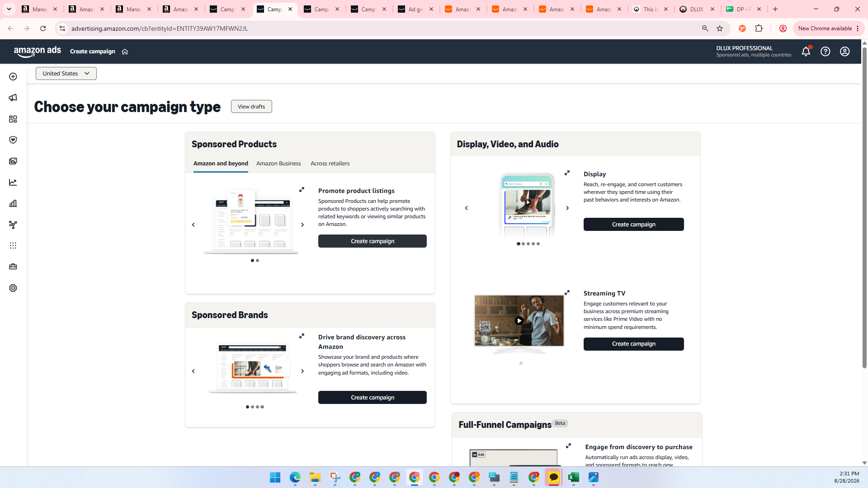The image size is (868, 488).
Task: Click the Sponsored Products laptop preview image
Action: (250, 221)
